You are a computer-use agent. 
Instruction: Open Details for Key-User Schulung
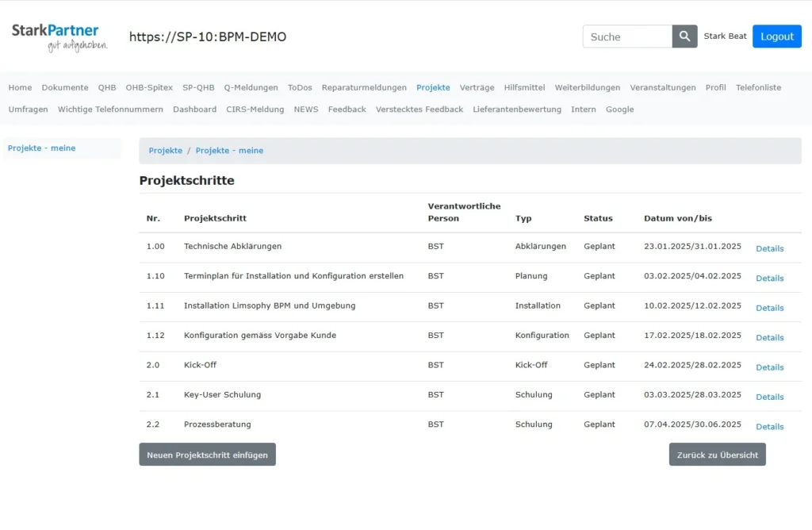[x=769, y=397]
